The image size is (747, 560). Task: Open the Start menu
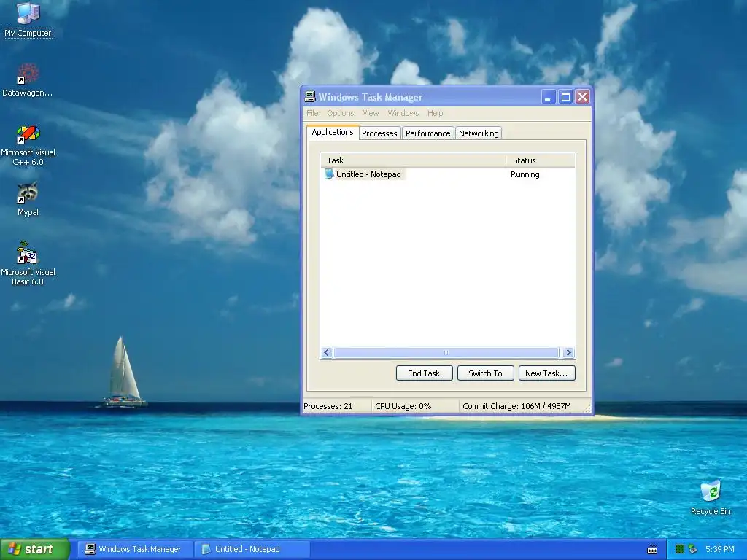click(x=34, y=549)
